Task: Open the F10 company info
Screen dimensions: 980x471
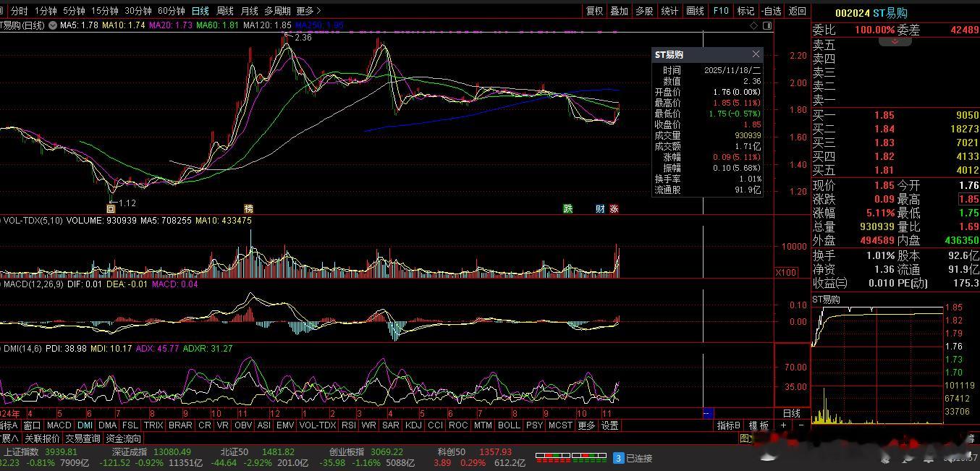Action: (x=721, y=11)
